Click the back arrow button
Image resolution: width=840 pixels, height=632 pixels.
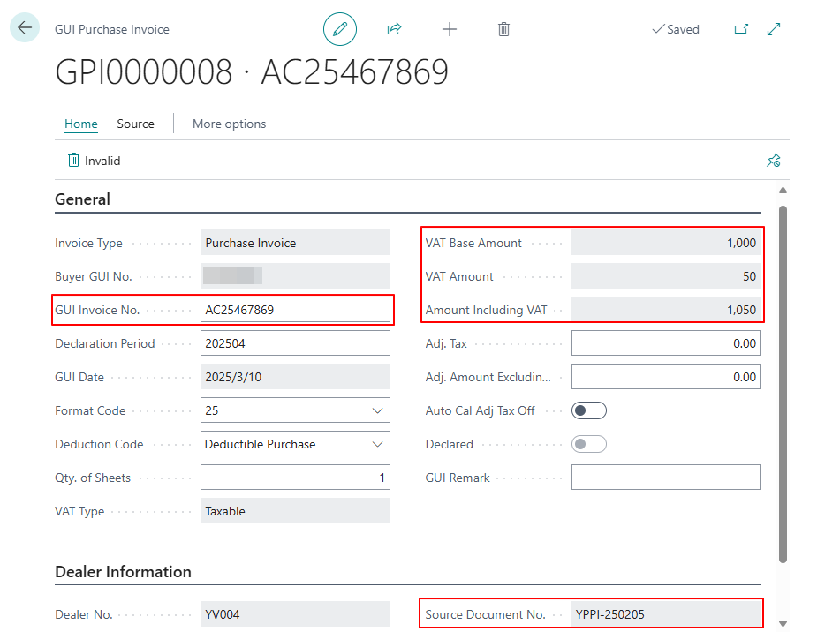click(25, 27)
